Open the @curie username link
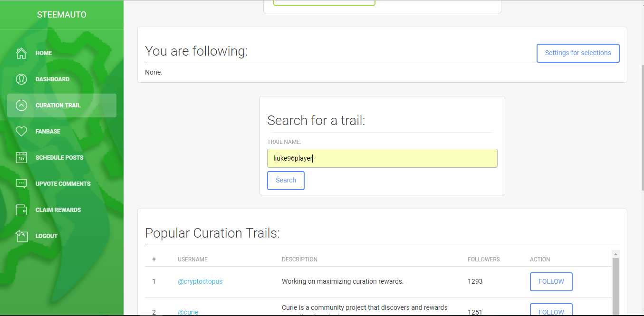This screenshot has height=316, width=644. 188,312
